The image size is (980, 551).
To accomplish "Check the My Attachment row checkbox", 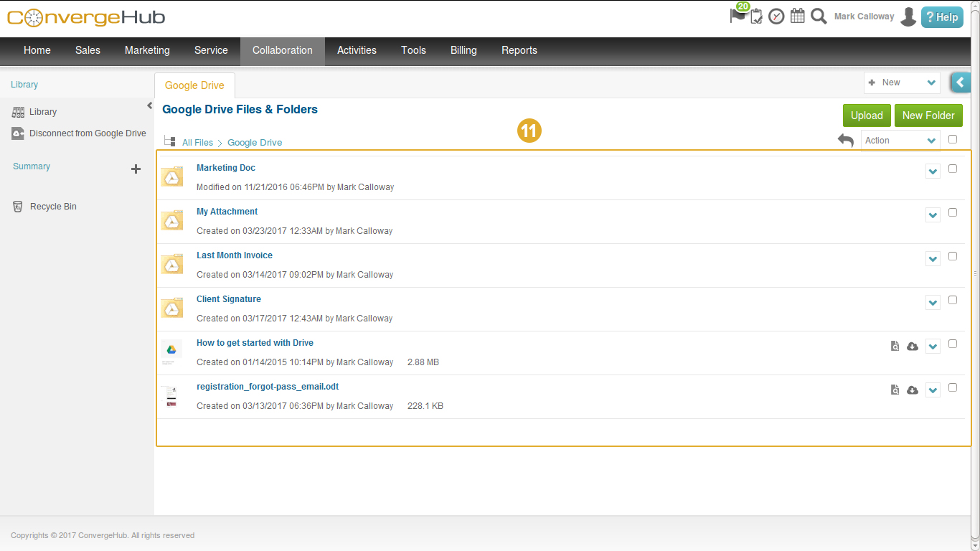I will 953,212.
